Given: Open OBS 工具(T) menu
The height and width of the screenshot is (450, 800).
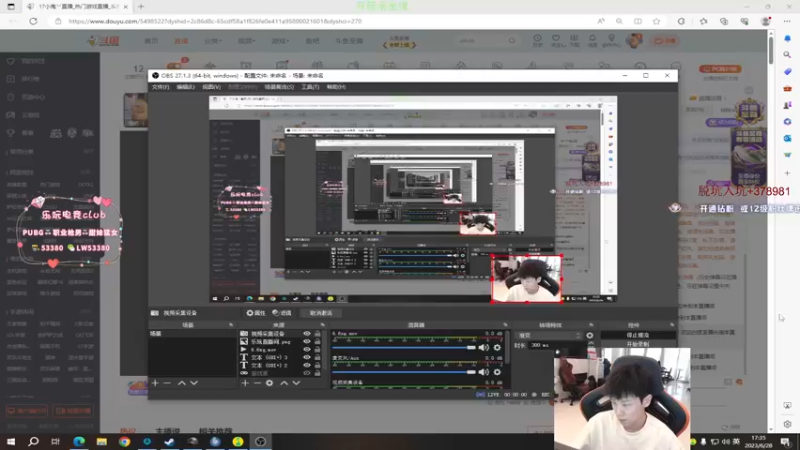Looking at the screenshot, I should pos(310,87).
